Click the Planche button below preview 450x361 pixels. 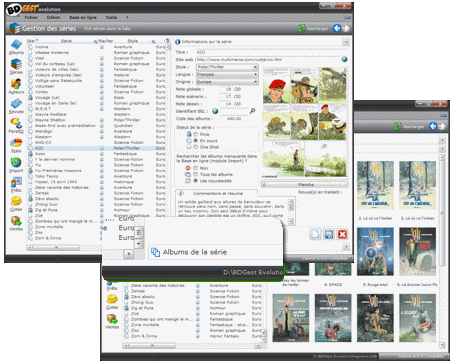click(x=305, y=184)
